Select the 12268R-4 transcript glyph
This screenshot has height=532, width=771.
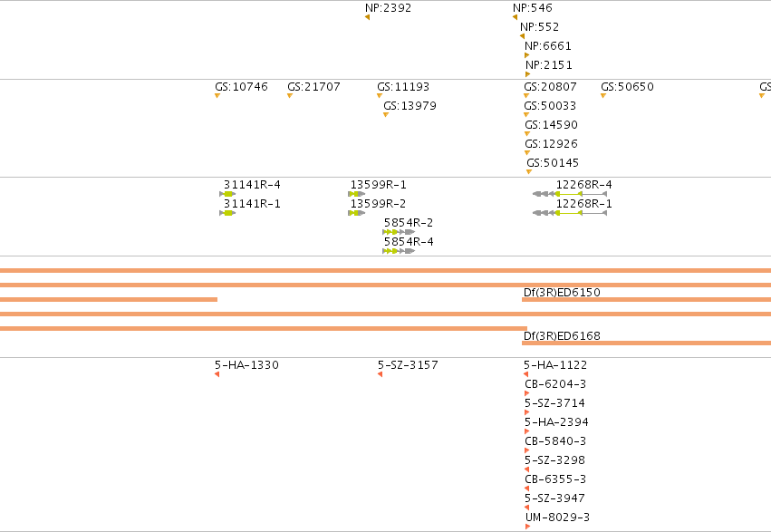click(570, 194)
